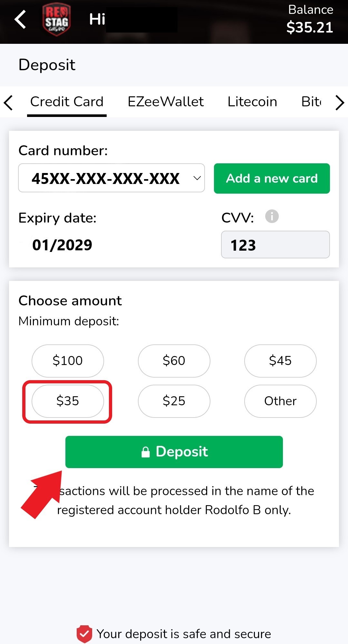The width and height of the screenshot is (348, 644).
Task: Open the card number dropdown
Action: pos(111,178)
